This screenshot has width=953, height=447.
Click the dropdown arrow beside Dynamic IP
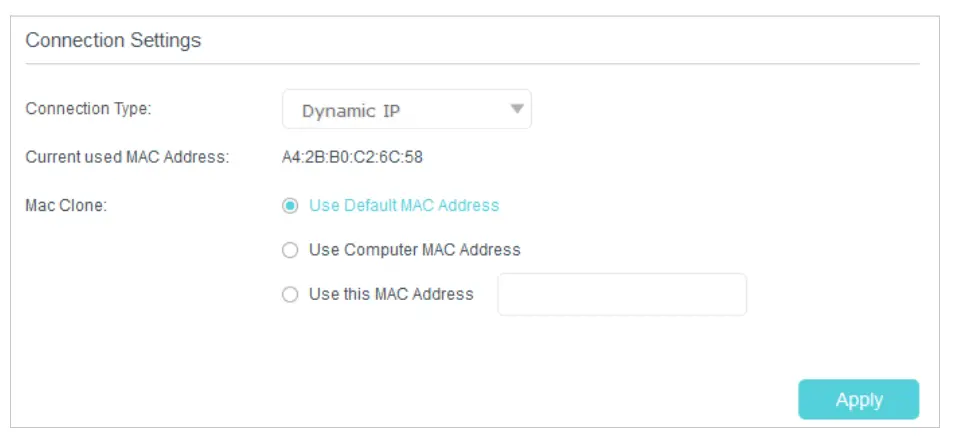pyautogui.click(x=517, y=109)
